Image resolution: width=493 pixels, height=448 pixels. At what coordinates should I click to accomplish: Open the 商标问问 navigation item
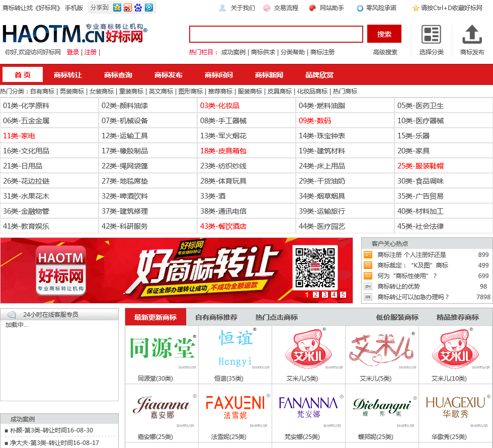tap(219, 75)
